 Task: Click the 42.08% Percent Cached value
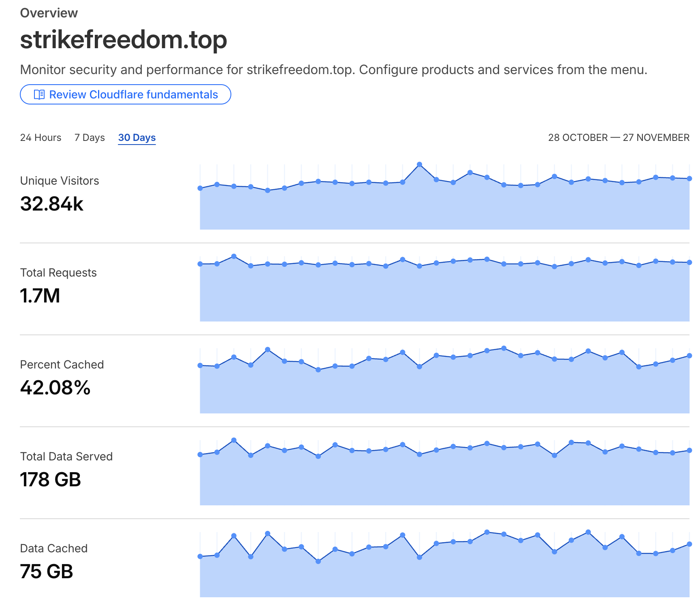[55, 388]
